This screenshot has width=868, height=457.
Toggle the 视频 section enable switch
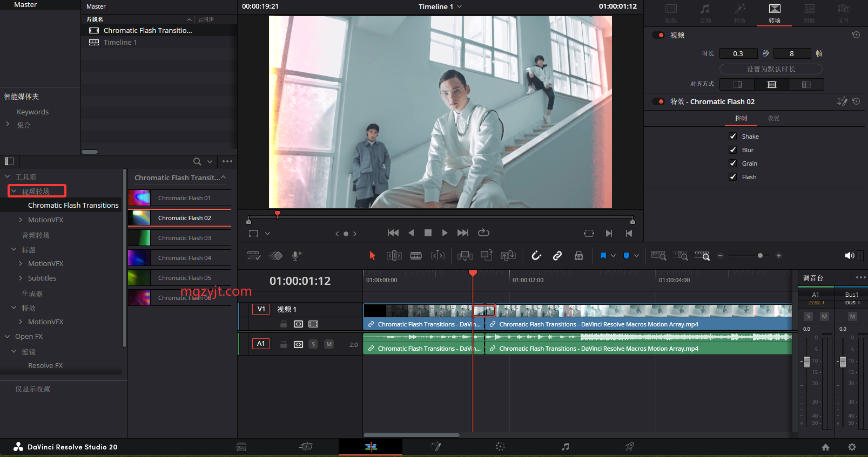coord(658,35)
